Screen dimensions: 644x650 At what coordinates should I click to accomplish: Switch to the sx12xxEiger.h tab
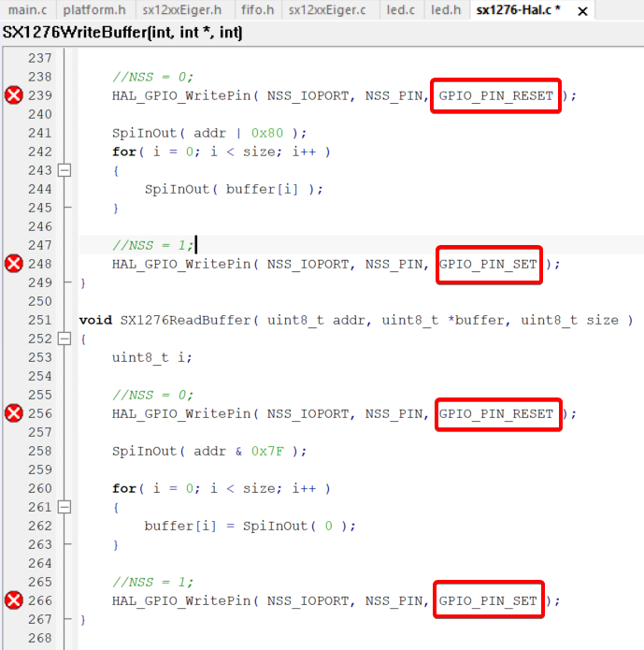pos(182,10)
